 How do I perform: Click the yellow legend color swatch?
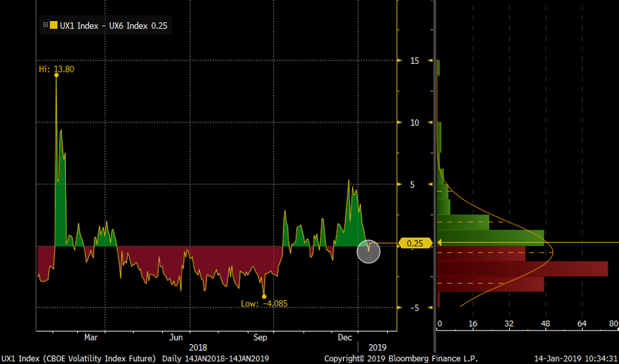tap(53, 25)
